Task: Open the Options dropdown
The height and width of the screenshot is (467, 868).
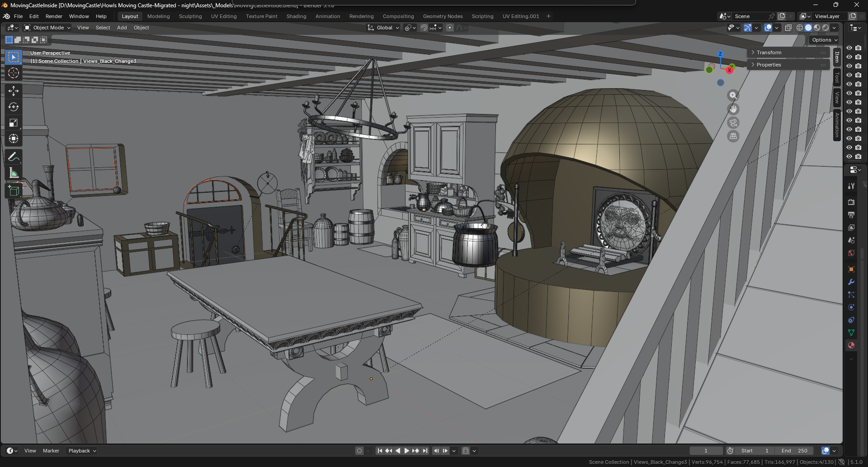Action: (825, 40)
